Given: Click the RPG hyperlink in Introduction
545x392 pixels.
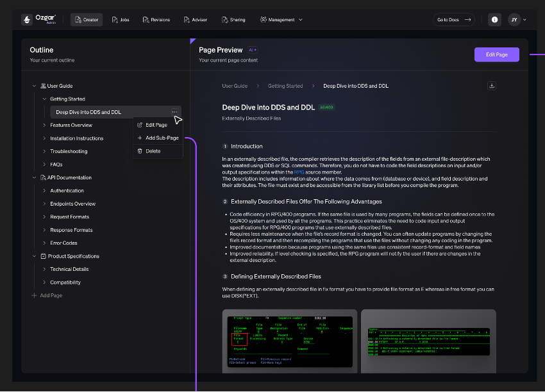Looking at the screenshot, I should (299, 172).
